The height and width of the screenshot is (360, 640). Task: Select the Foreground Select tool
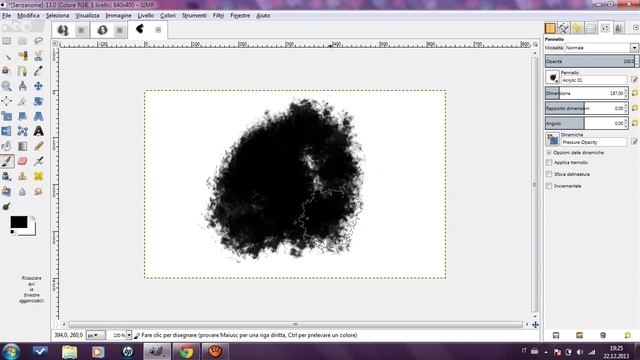click(7, 71)
